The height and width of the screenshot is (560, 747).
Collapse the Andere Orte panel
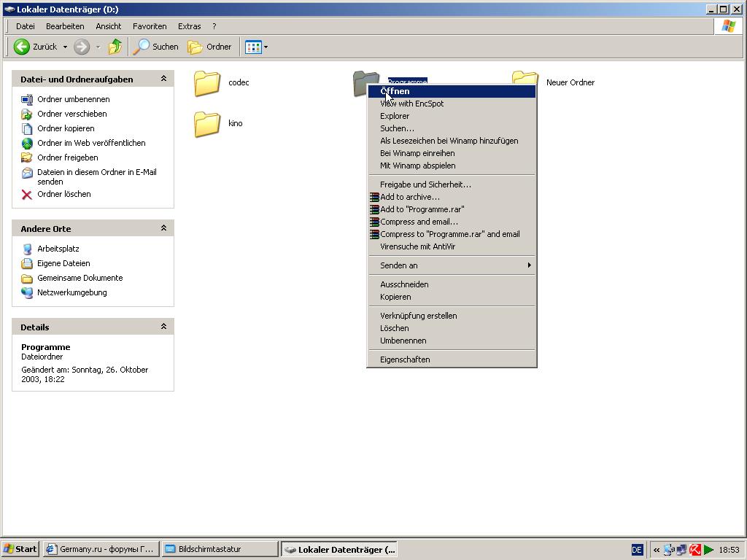pyautogui.click(x=163, y=228)
